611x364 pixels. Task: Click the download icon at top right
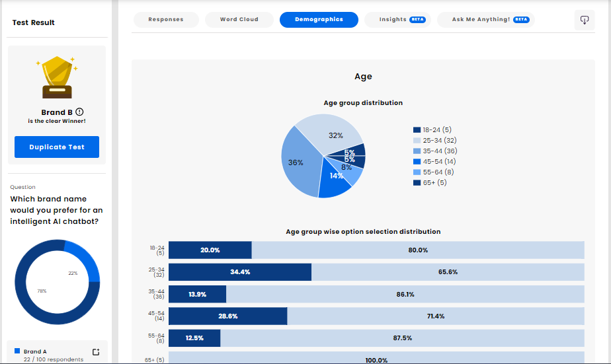(585, 20)
